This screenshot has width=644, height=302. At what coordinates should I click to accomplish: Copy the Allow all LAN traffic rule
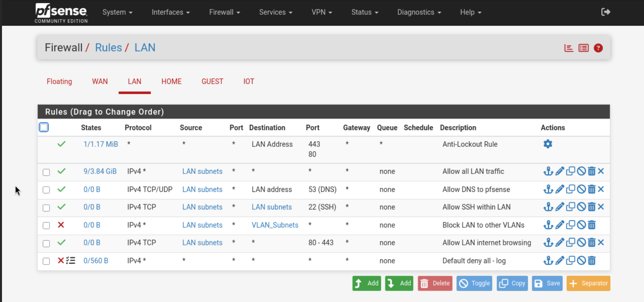tap(571, 171)
